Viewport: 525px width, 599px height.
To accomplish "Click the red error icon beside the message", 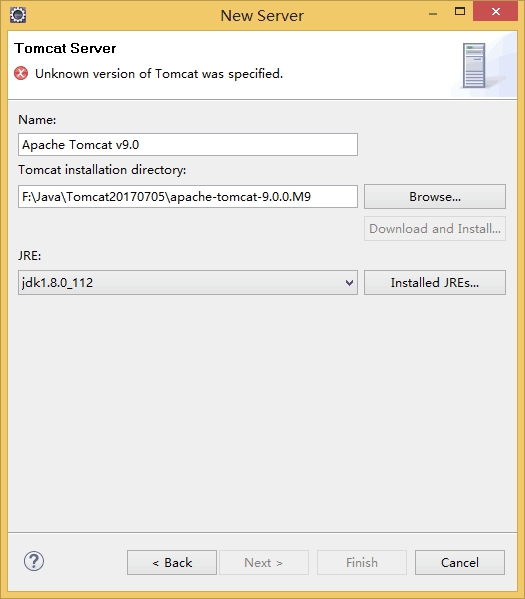I will coord(21,73).
